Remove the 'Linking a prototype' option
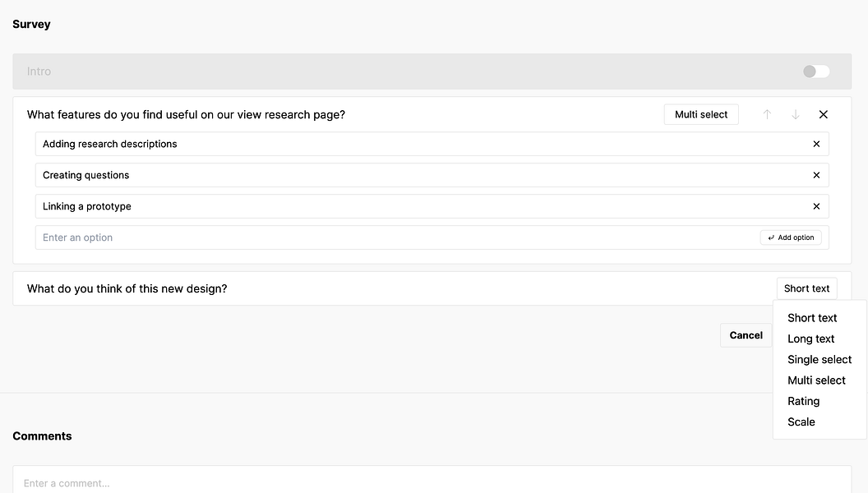868x493 pixels. [x=816, y=206]
